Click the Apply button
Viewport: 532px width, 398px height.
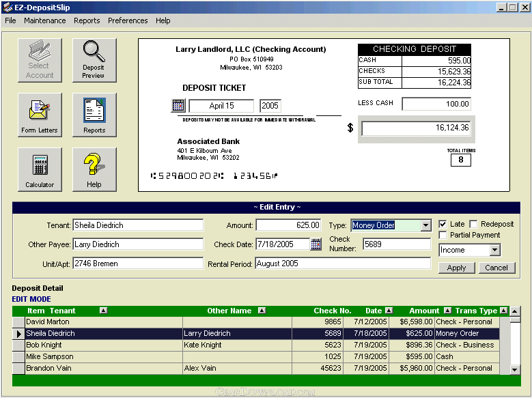[x=456, y=268]
